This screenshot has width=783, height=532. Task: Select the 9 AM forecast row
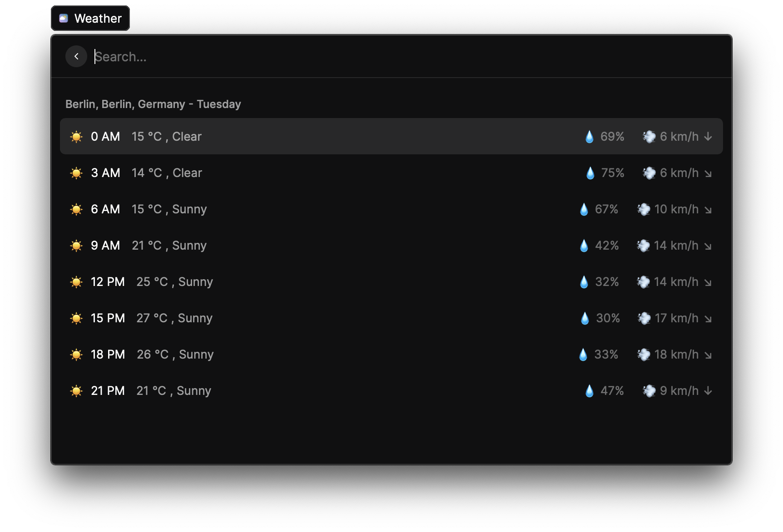pos(318,246)
